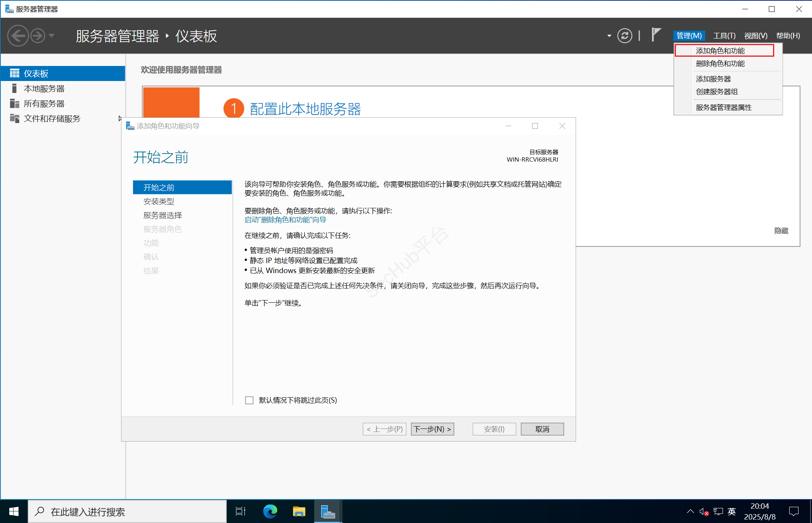Open the 工具(T) menu

pos(724,35)
